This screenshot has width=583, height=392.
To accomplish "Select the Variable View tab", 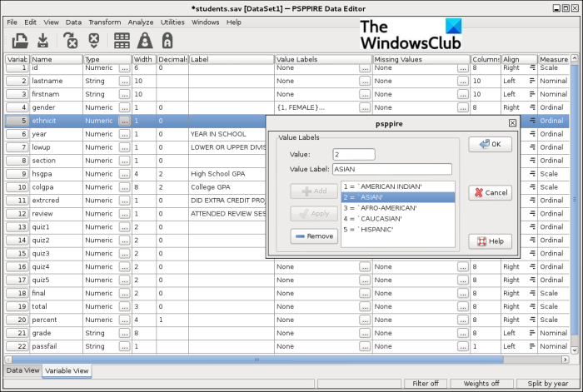I will point(67,371).
